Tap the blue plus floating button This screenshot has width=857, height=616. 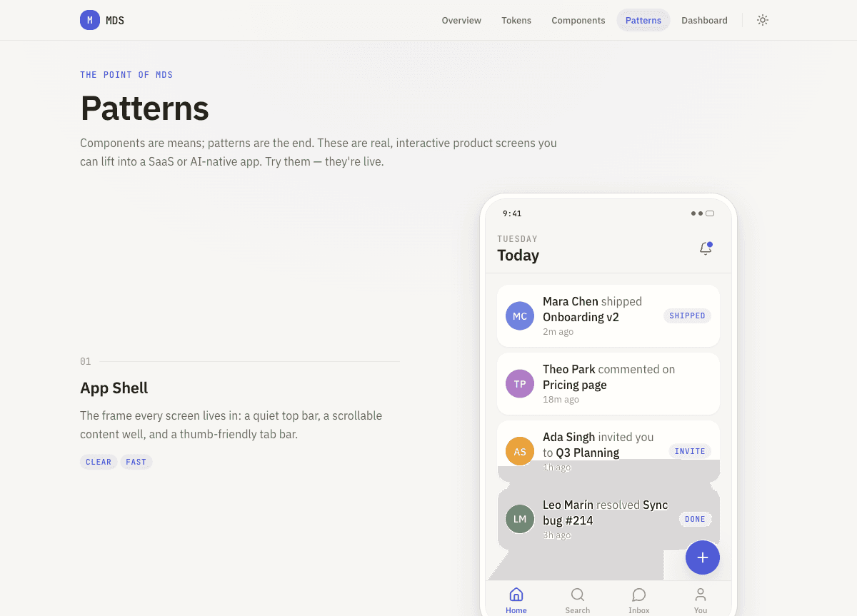tap(703, 557)
